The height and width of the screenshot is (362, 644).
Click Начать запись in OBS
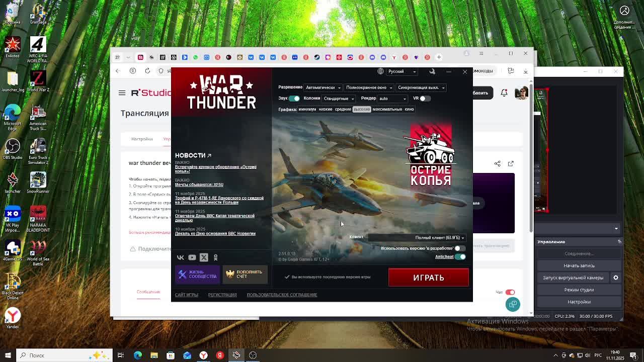click(579, 265)
